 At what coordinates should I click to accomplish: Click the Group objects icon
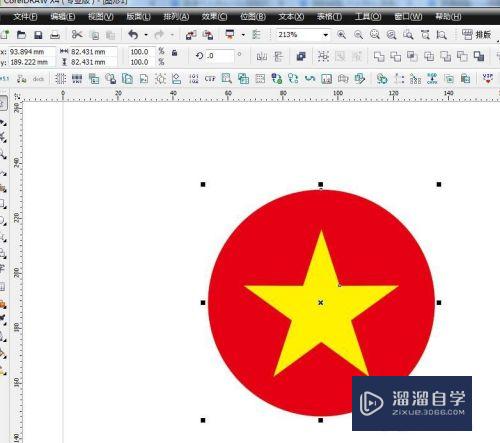coord(323,56)
